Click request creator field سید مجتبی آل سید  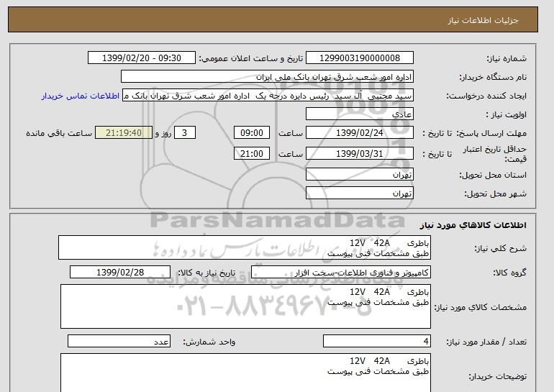click(268, 96)
